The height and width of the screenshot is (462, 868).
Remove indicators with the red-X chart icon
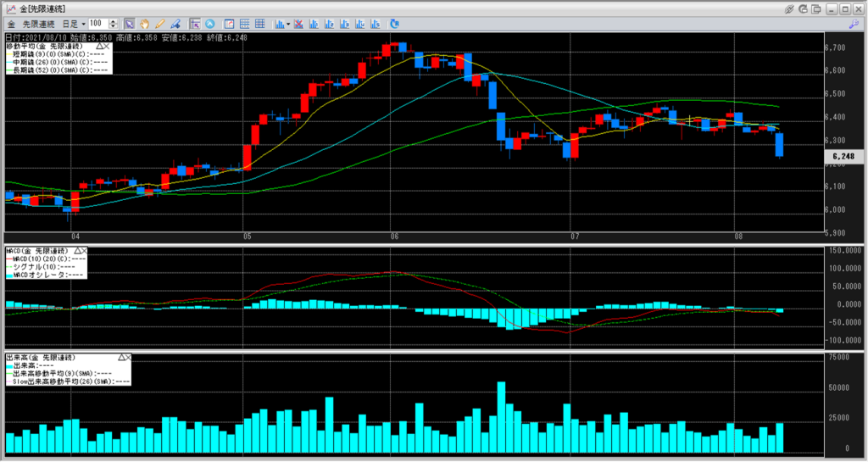[298, 24]
